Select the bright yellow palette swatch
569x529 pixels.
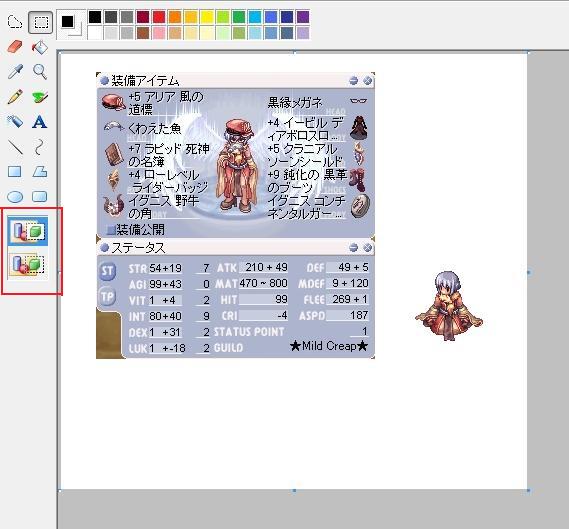point(207,17)
